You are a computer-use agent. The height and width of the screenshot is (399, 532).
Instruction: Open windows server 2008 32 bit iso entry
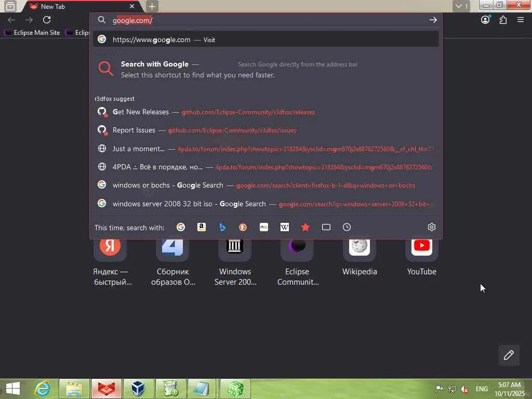pos(265,204)
